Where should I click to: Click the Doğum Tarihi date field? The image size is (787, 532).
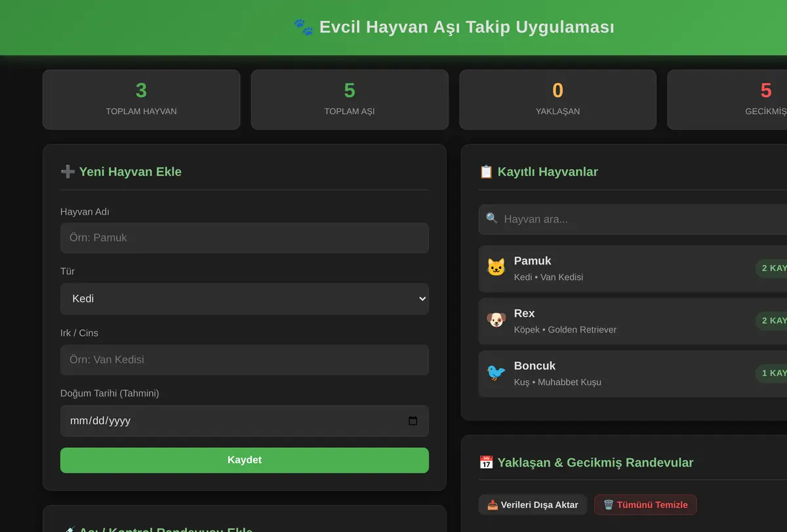coord(245,421)
